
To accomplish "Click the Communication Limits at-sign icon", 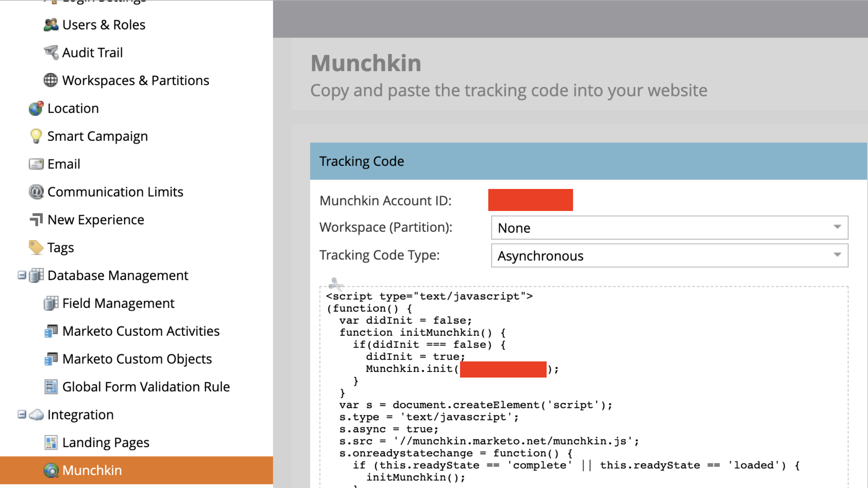I will [x=36, y=192].
